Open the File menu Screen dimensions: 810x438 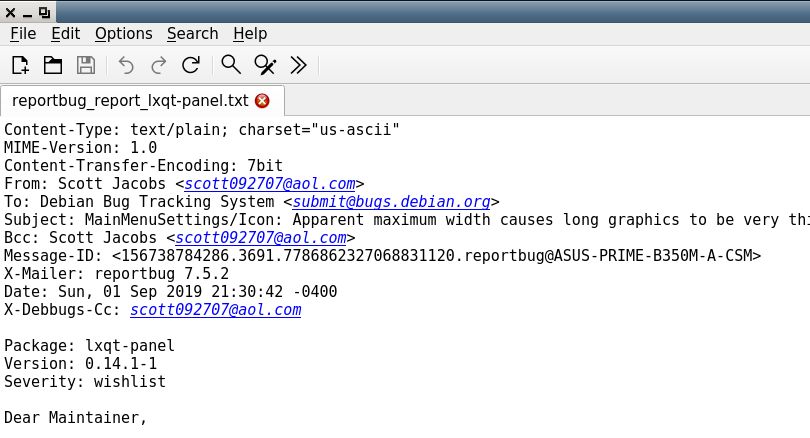point(23,34)
